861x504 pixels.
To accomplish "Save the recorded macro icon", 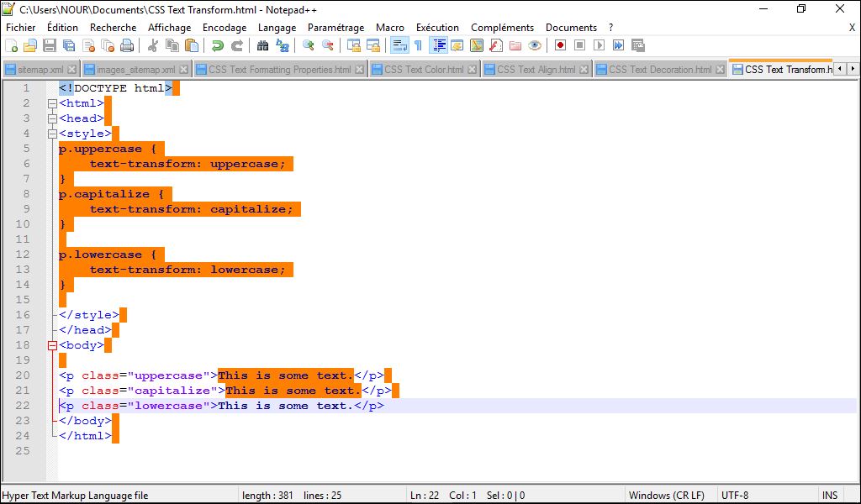I will pos(638,45).
